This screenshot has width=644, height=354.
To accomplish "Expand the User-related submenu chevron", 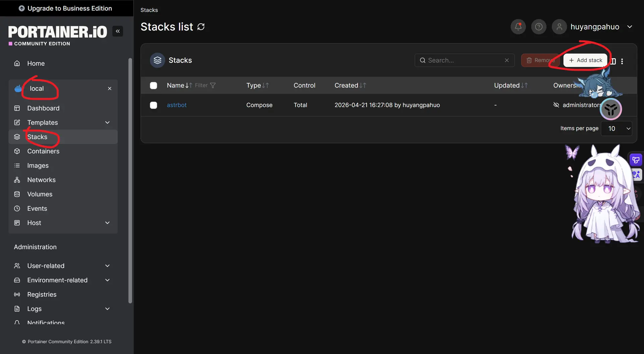I will 107,266.
